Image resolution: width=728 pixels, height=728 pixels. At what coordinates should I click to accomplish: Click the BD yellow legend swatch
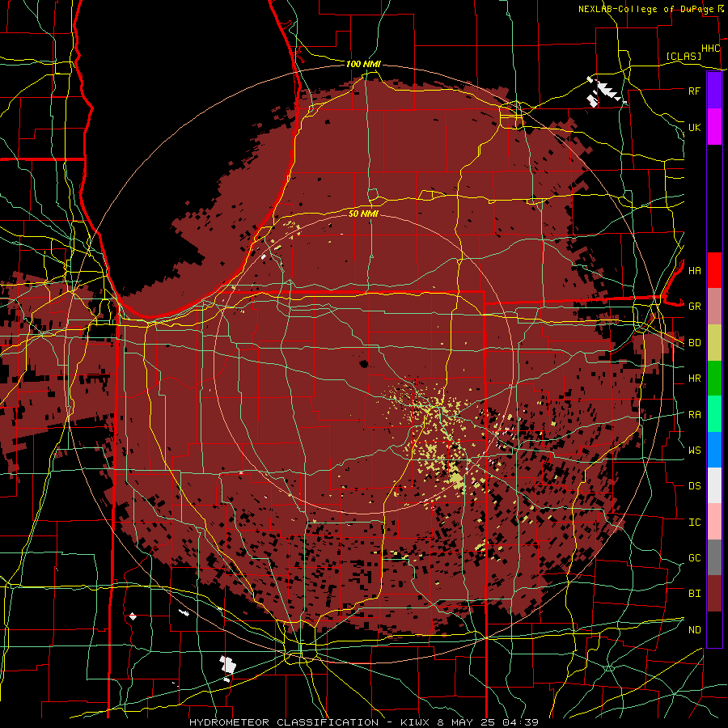(x=714, y=343)
